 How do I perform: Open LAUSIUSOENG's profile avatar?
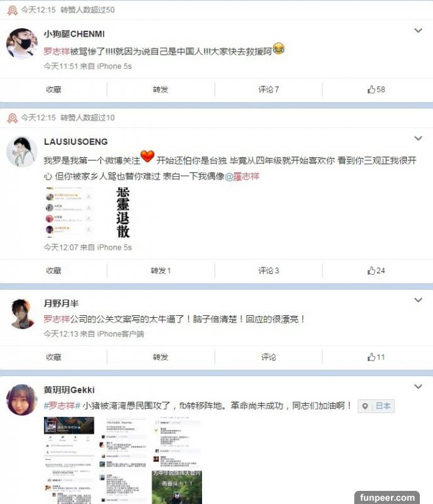coord(22,151)
